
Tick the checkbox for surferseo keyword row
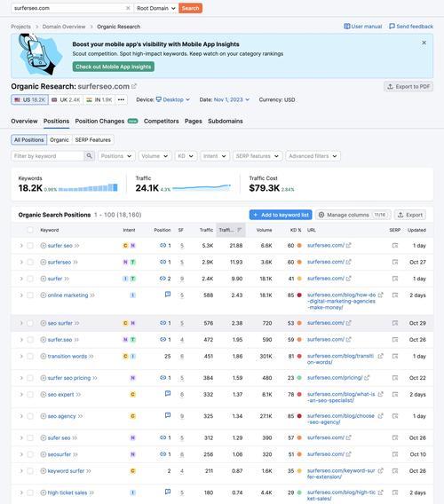30,262
